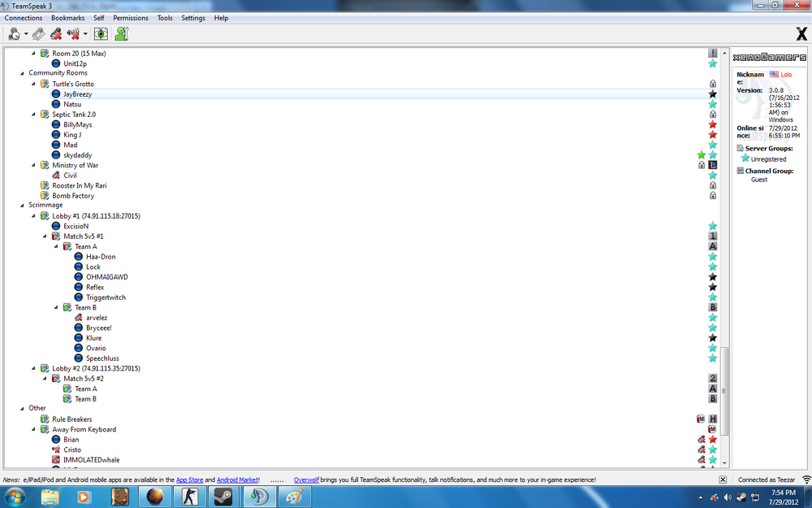Screen dimensions: 812x508
Task: Click the L badge on Ministry of War row
Action: (x=713, y=165)
